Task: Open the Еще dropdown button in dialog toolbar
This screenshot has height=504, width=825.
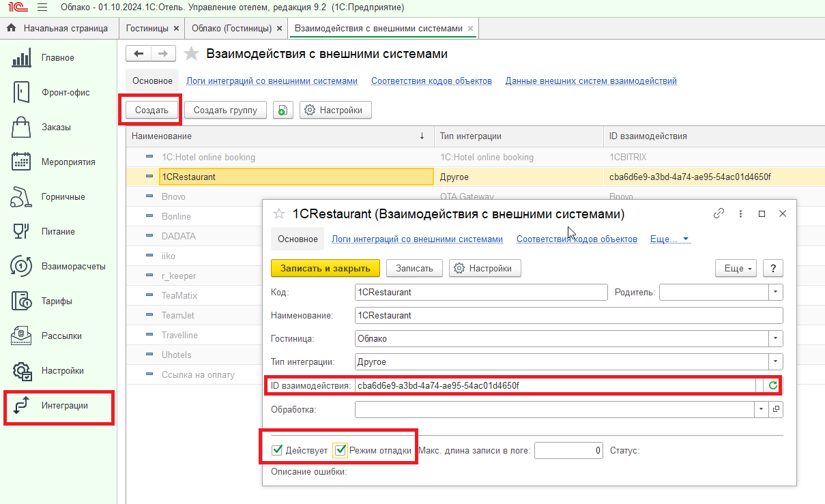Action: (736, 269)
